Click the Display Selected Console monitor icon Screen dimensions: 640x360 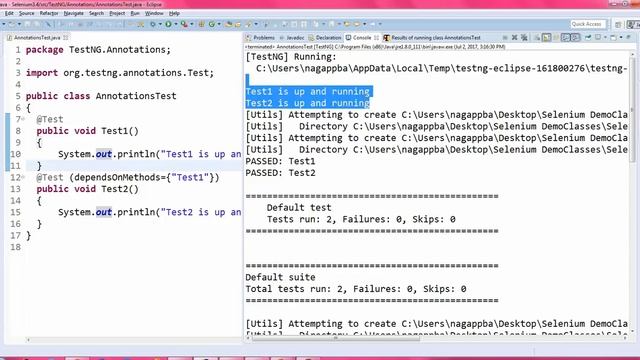click(598, 38)
